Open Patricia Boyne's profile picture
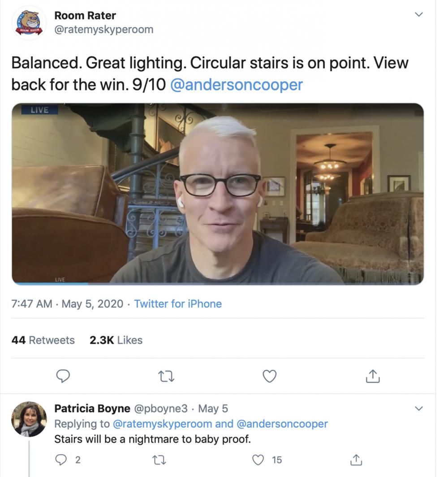Viewport: 448px width, 477px height. (29, 419)
